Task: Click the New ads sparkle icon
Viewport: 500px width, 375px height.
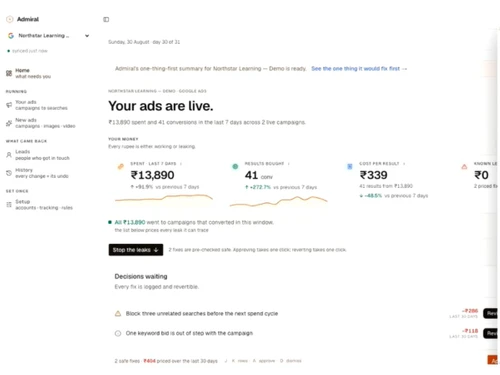Action: click(9, 123)
